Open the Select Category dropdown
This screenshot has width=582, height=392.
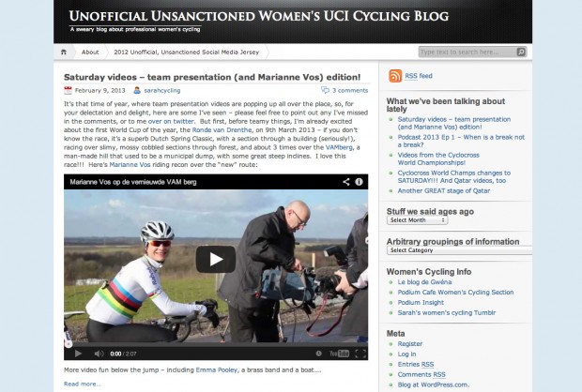(459, 250)
